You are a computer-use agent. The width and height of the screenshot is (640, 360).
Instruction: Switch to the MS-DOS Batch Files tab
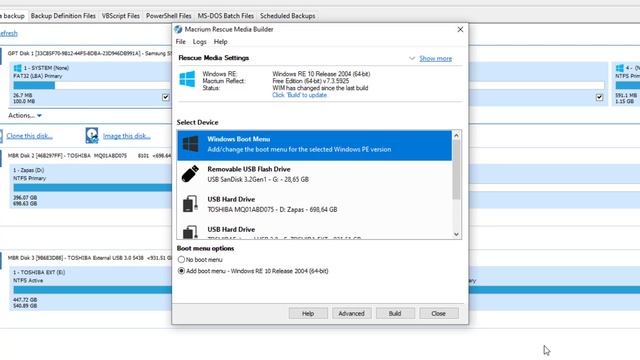tap(226, 16)
